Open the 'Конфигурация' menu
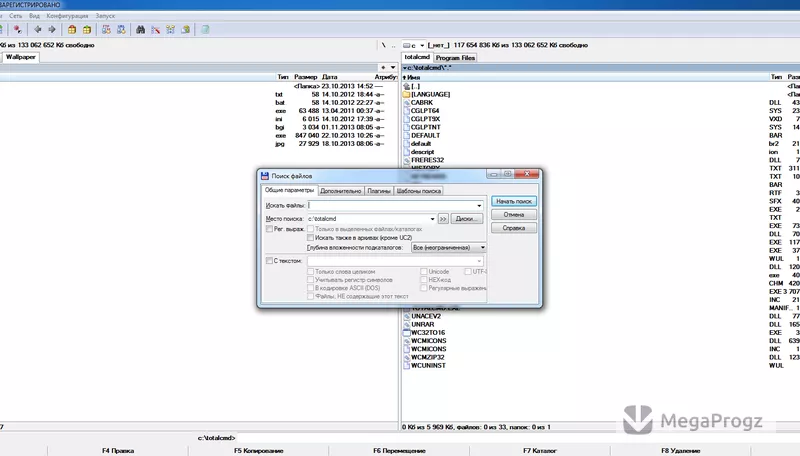The height and width of the screenshot is (456, 800). [67, 16]
